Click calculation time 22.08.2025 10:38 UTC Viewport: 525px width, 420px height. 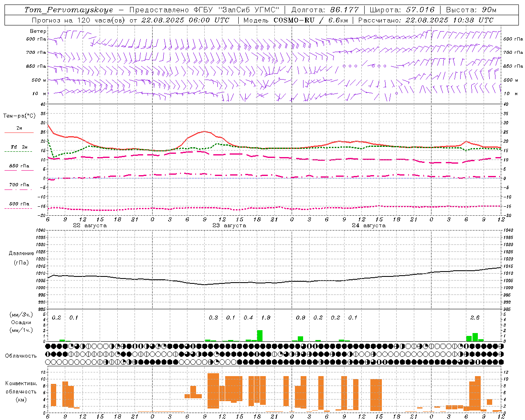tap(450, 20)
